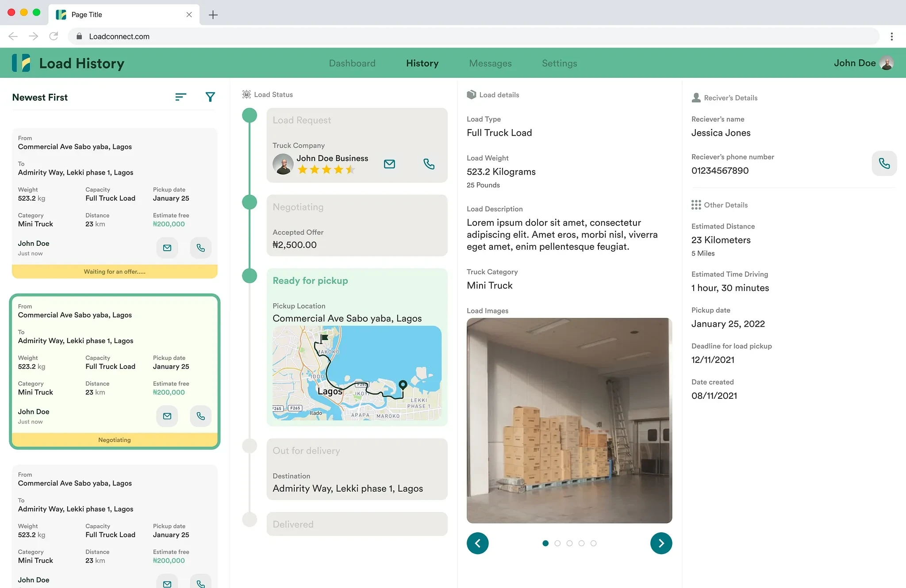Show next load image arrow
Viewport: 906px width, 588px height.
tap(661, 543)
